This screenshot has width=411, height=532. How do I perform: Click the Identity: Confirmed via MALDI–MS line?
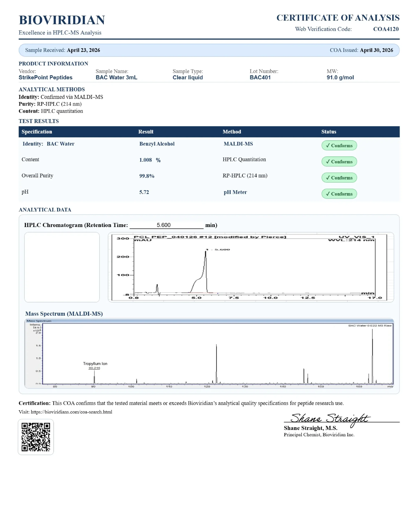pyautogui.click(x=61, y=97)
